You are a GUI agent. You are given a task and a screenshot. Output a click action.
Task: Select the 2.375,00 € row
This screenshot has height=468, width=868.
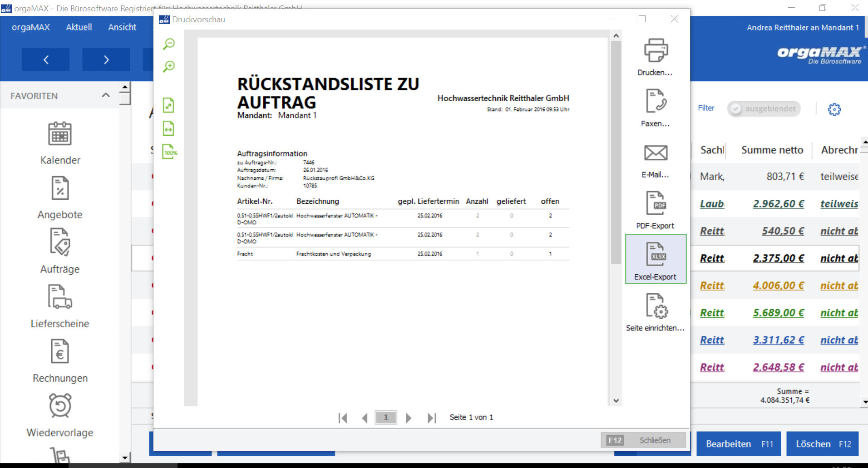click(x=774, y=258)
